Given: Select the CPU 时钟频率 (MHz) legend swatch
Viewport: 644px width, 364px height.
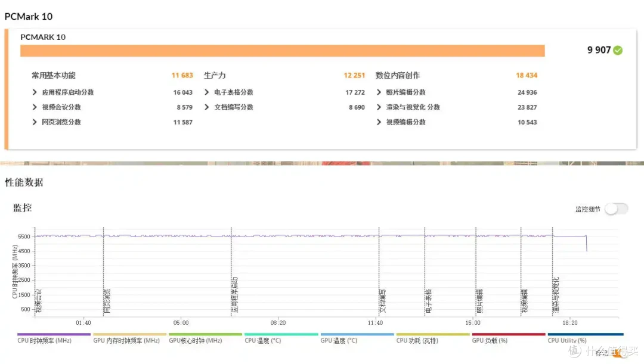Looking at the screenshot, I should (x=54, y=334).
